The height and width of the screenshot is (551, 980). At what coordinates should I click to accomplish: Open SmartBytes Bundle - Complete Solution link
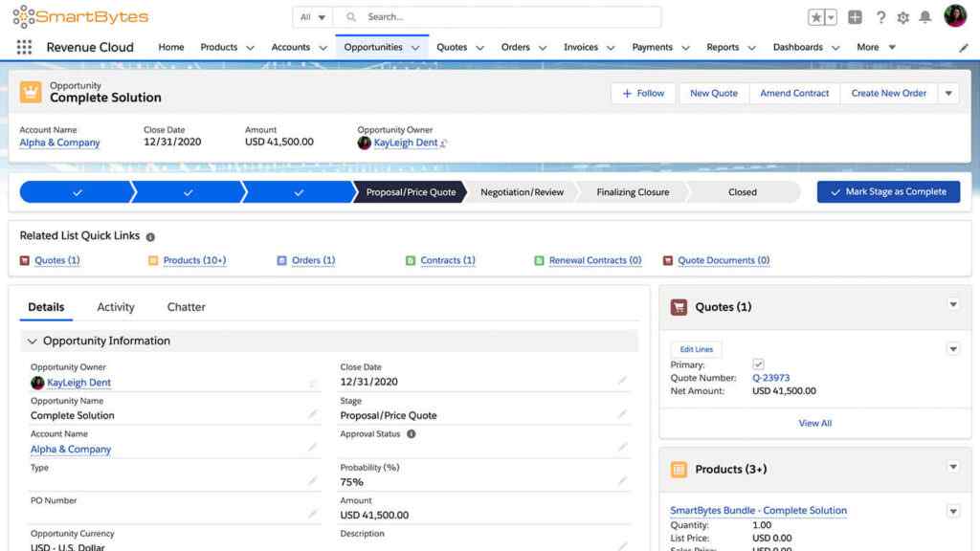pyautogui.click(x=758, y=511)
